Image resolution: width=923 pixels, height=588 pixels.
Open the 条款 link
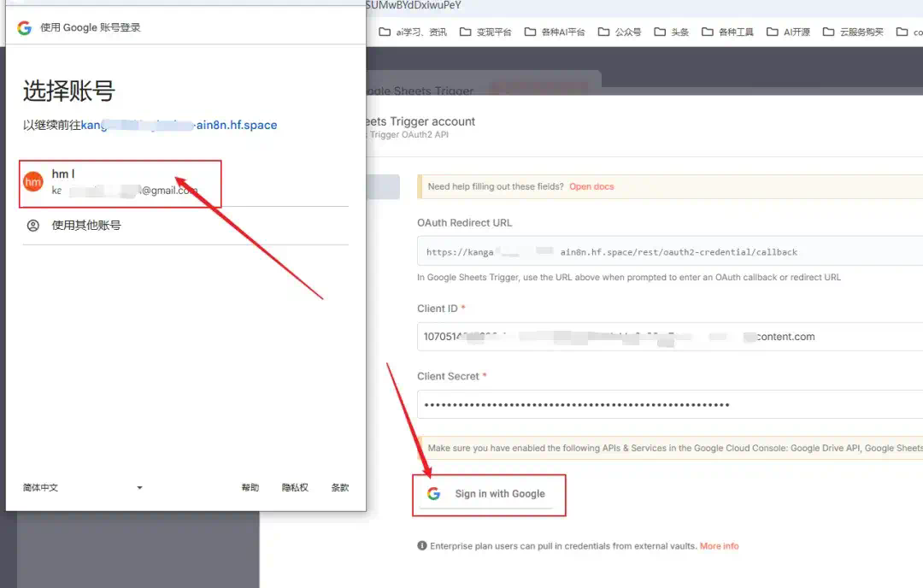[x=339, y=487]
